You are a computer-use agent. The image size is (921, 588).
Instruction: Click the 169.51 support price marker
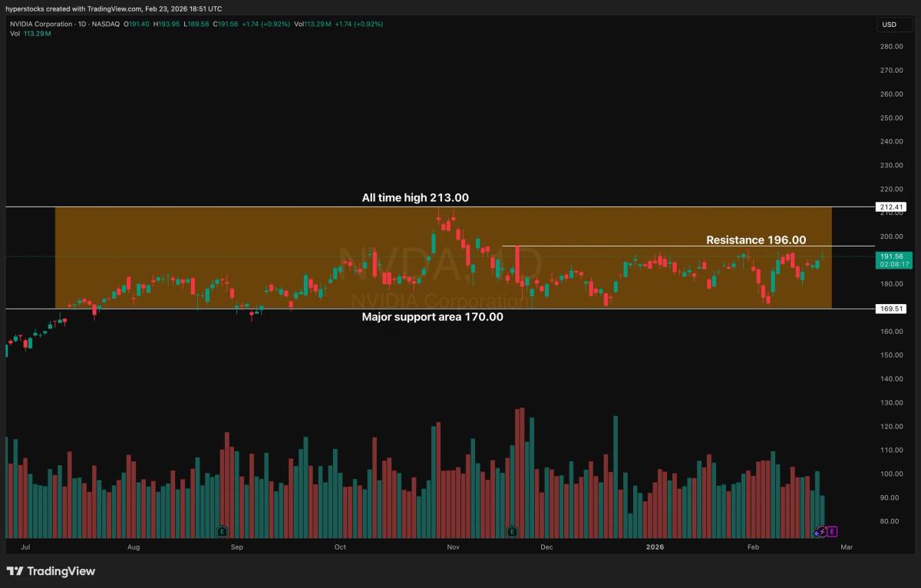point(890,309)
